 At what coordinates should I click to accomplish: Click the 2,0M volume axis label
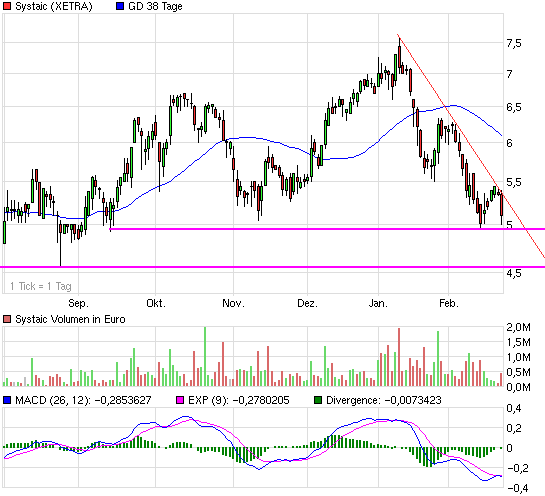(x=519, y=327)
